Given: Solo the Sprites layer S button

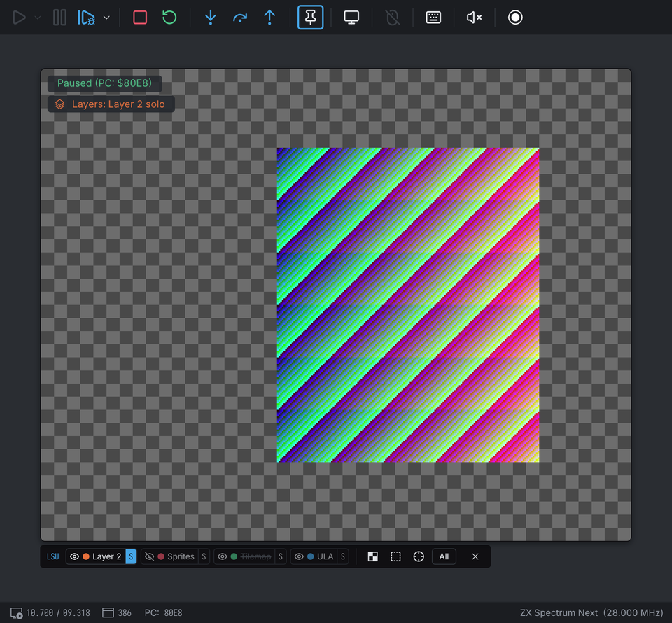Looking at the screenshot, I should coord(204,556).
